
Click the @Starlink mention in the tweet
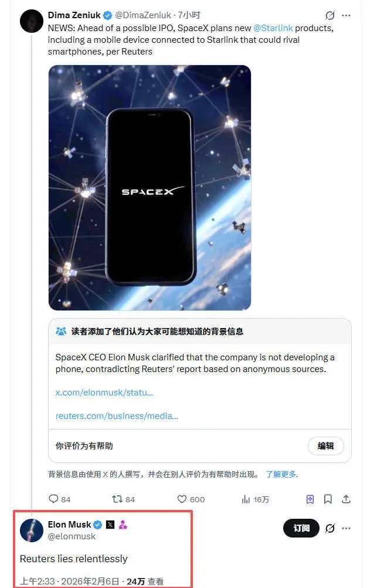point(273,28)
